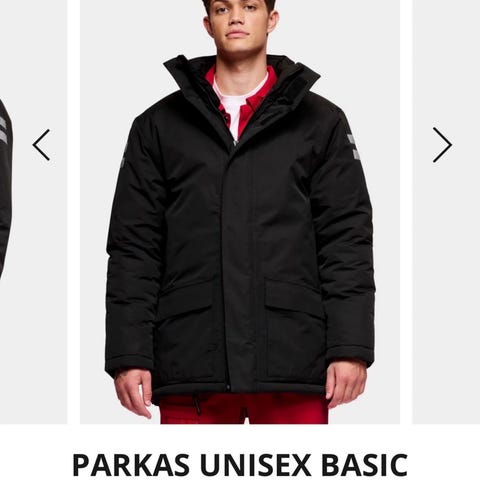Open the PARKAS UNISEX BASIC title link
The height and width of the screenshot is (480, 480).
pos(240,465)
